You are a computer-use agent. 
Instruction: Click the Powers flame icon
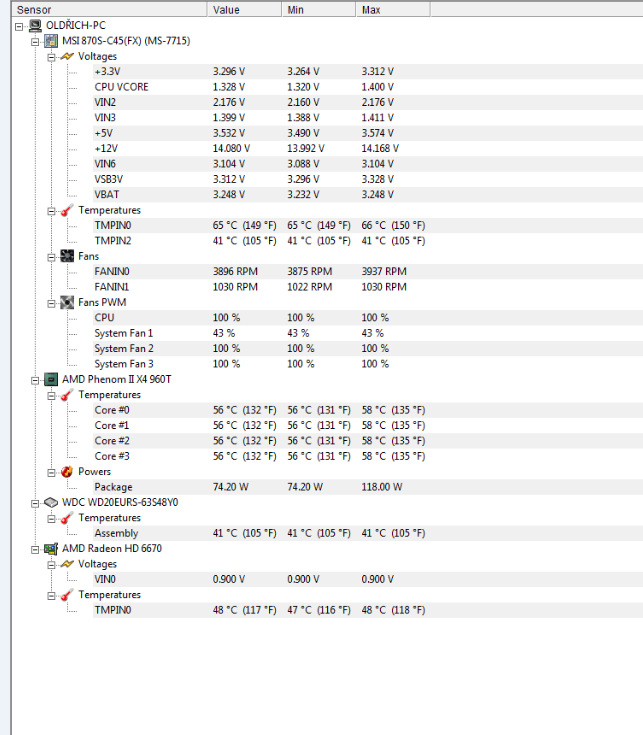click(x=67, y=472)
